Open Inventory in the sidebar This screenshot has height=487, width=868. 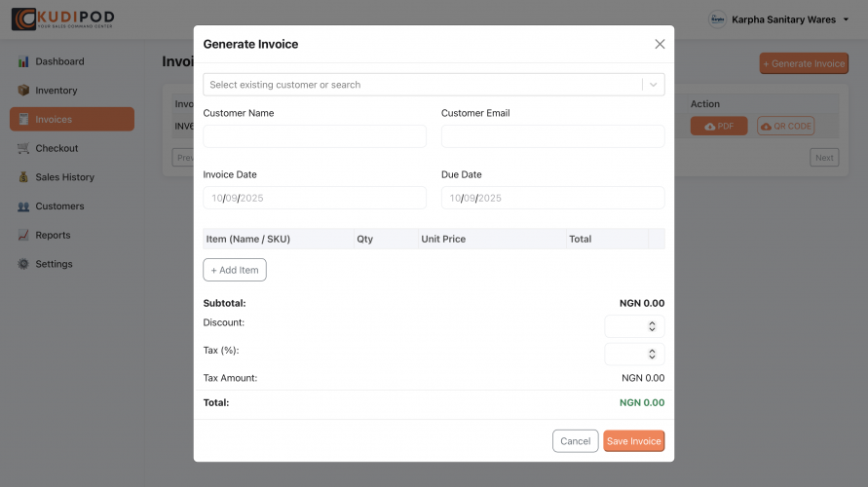click(72, 91)
